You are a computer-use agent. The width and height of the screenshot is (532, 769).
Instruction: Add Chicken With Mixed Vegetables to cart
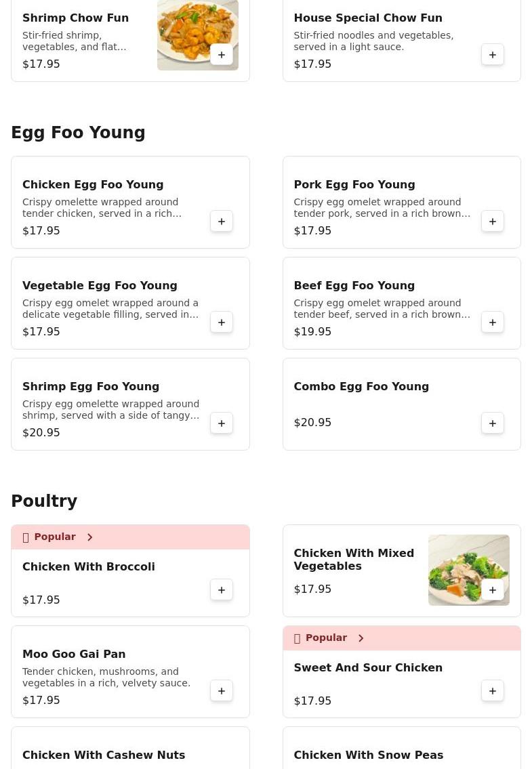click(493, 590)
